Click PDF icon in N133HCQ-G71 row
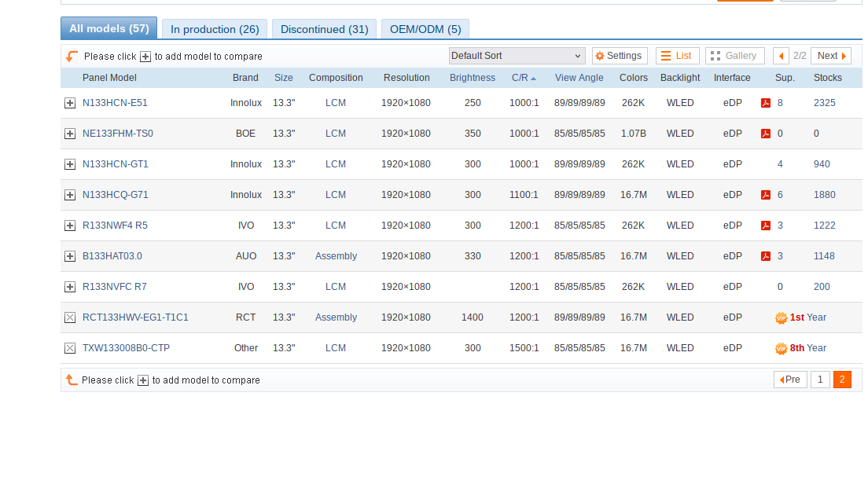 click(765, 195)
